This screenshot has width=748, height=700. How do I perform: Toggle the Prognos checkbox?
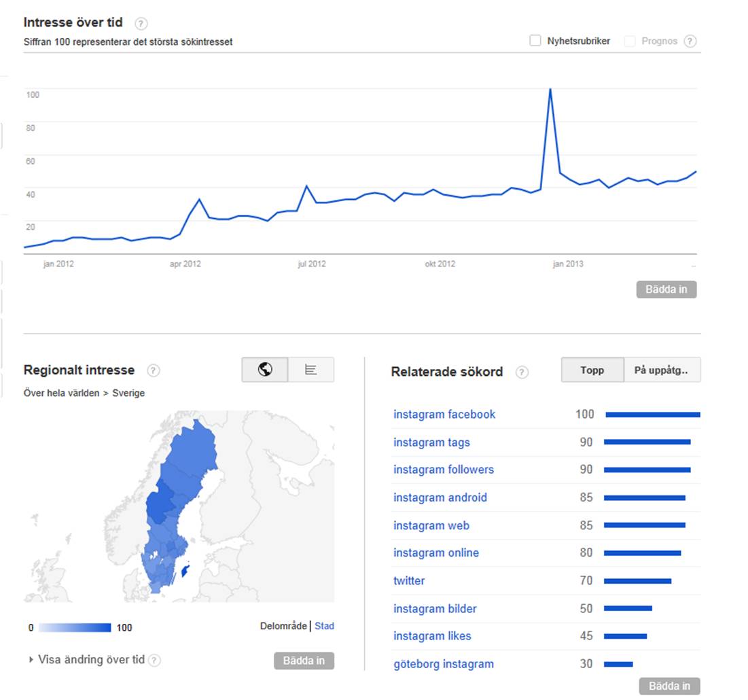point(630,41)
